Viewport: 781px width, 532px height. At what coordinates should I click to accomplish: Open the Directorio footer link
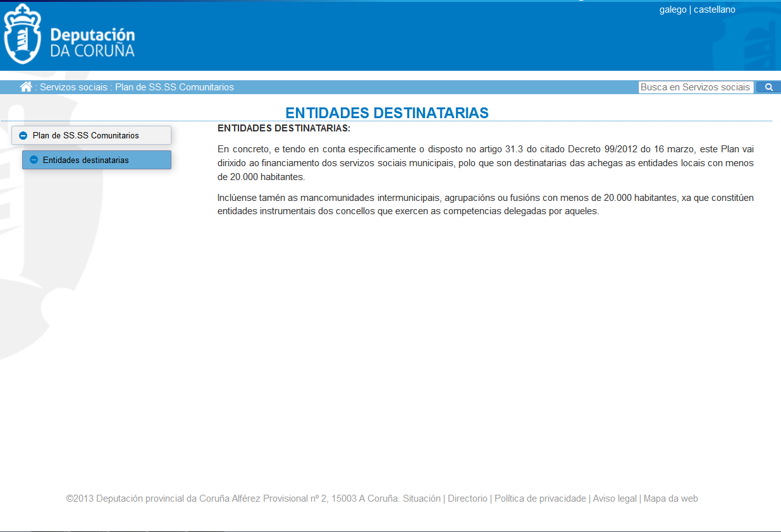(467, 499)
